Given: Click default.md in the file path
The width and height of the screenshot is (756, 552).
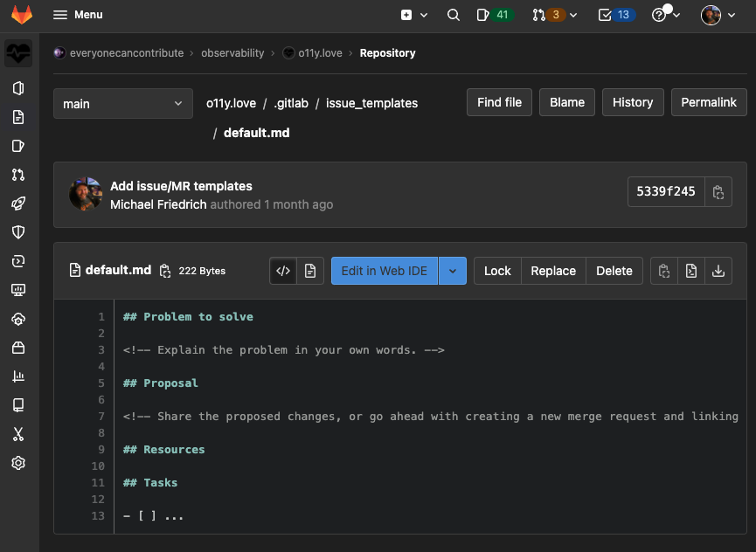Looking at the screenshot, I should pos(256,133).
